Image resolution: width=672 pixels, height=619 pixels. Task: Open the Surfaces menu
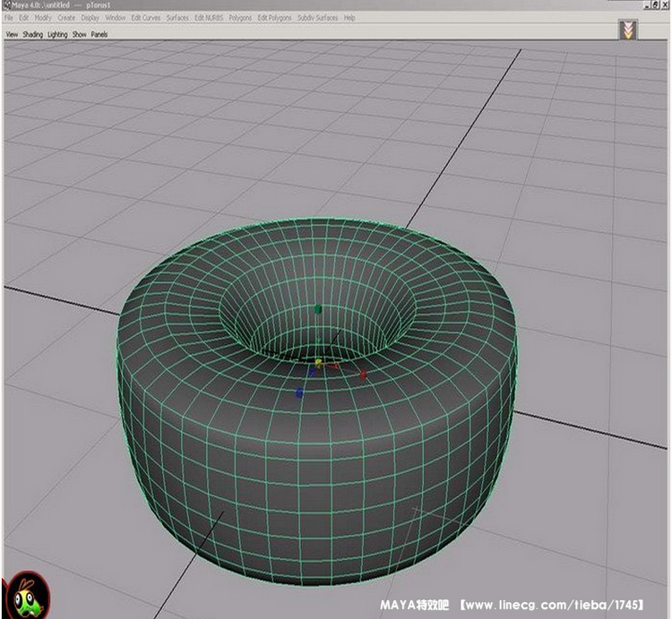(177, 18)
